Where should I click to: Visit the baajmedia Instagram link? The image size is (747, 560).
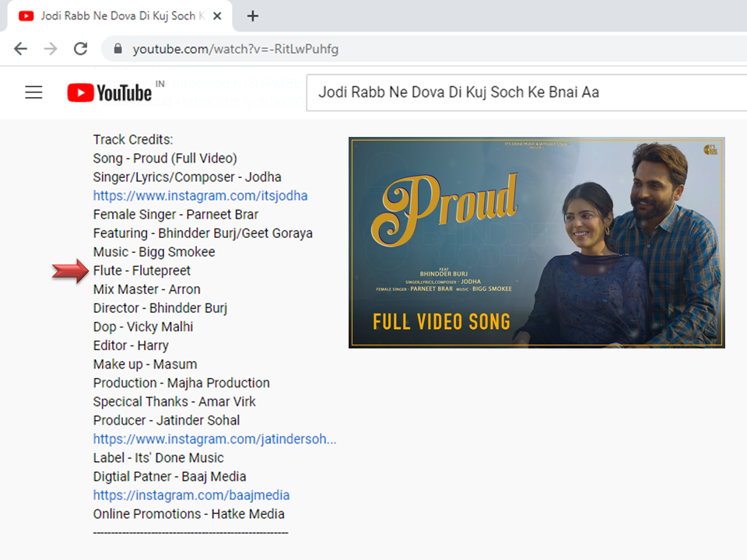tap(191, 495)
